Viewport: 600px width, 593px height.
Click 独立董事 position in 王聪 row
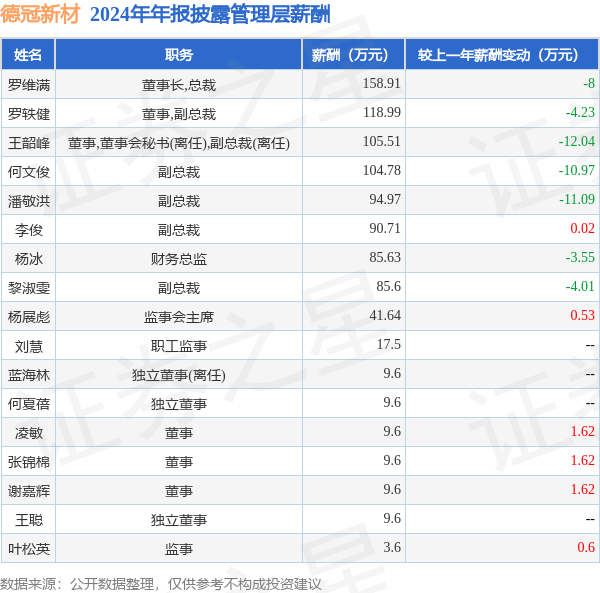click(x=179, y=520)
